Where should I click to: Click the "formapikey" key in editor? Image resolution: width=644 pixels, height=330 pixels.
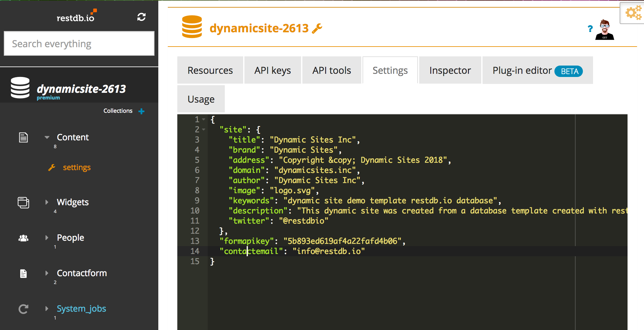(x=247, y=241)
